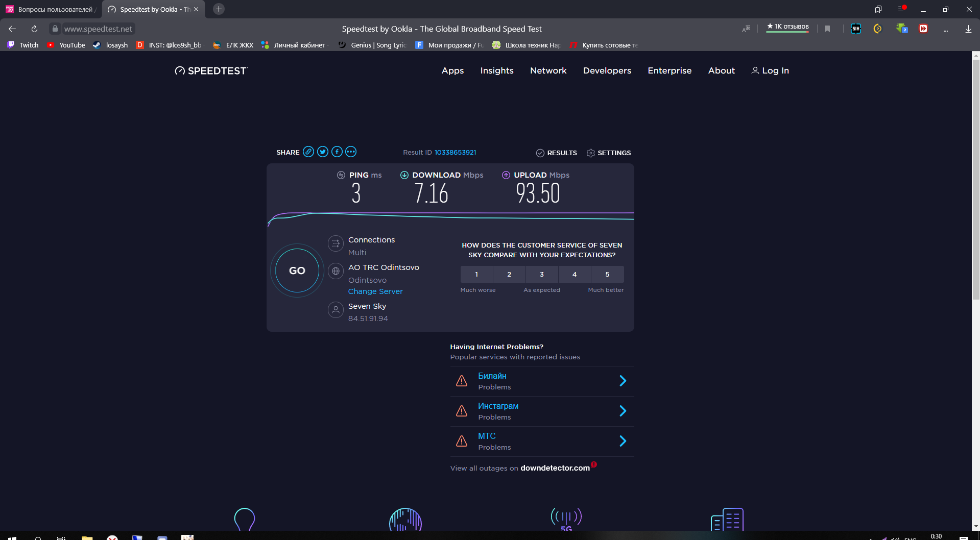The image size is (980, 540).
Task: Expand Билайн problems entry chevron
Action: [623, 381]
